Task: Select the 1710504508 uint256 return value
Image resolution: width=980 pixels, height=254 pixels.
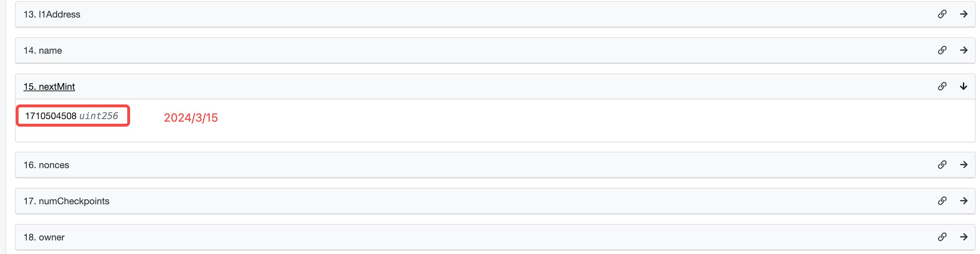Action: coord(71,116)
